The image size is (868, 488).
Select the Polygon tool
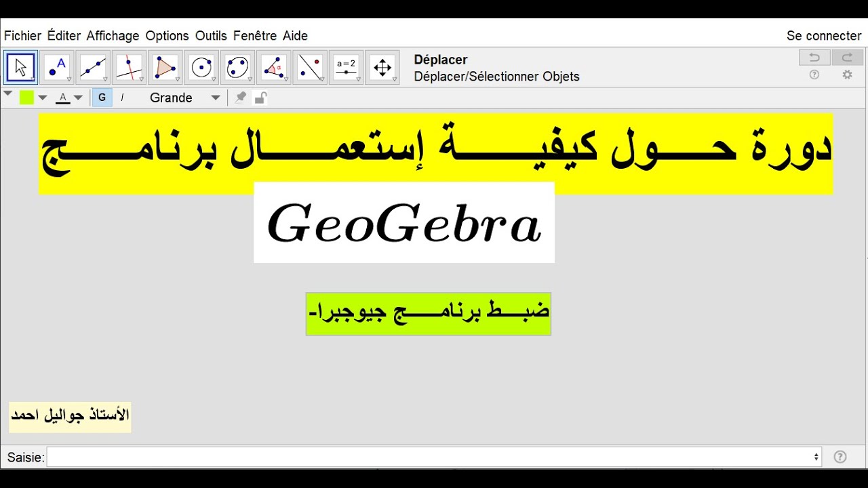[x=165, y=67]
